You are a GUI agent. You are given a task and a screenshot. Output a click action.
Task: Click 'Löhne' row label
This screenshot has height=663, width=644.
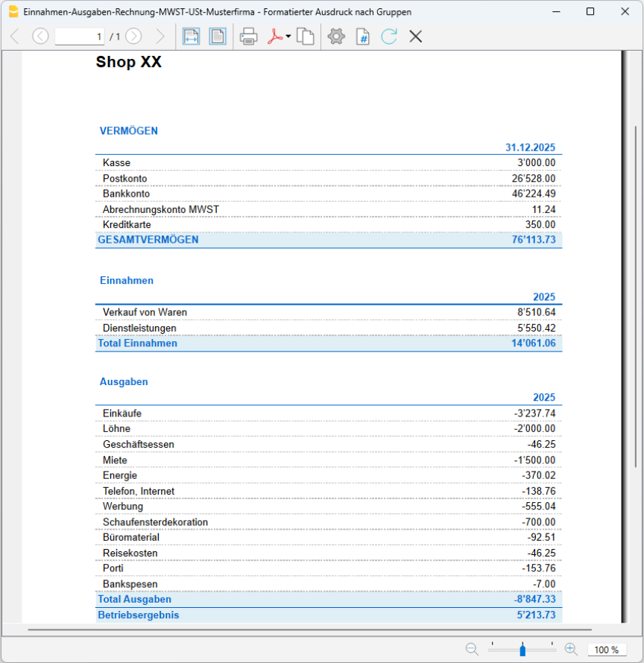(x=117, y=429)
